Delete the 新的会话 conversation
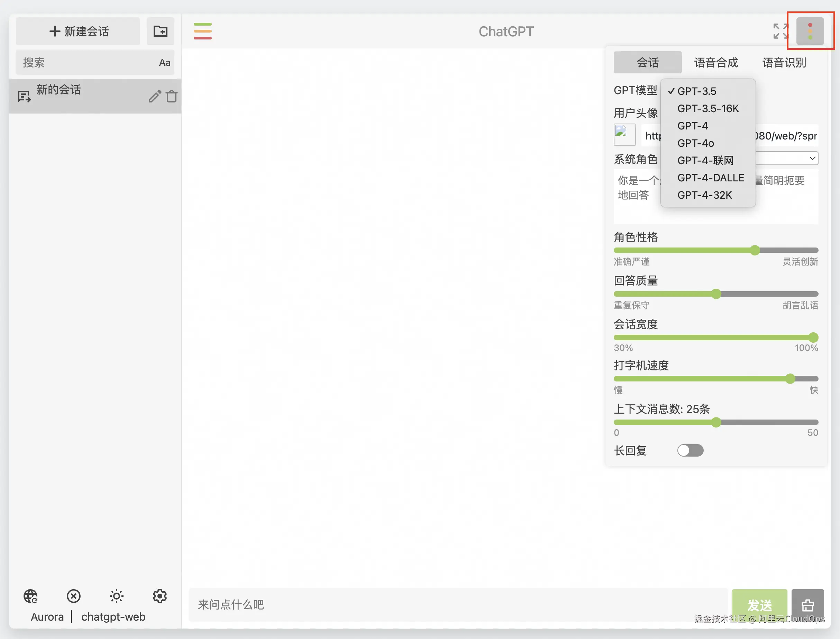 point(172,96)
